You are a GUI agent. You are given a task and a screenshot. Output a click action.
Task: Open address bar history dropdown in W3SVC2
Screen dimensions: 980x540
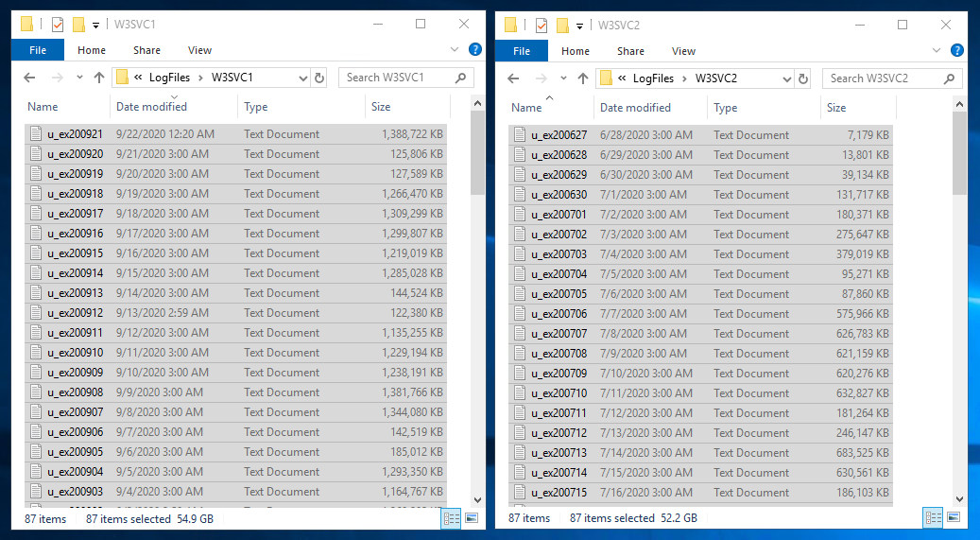coord(787,78)
